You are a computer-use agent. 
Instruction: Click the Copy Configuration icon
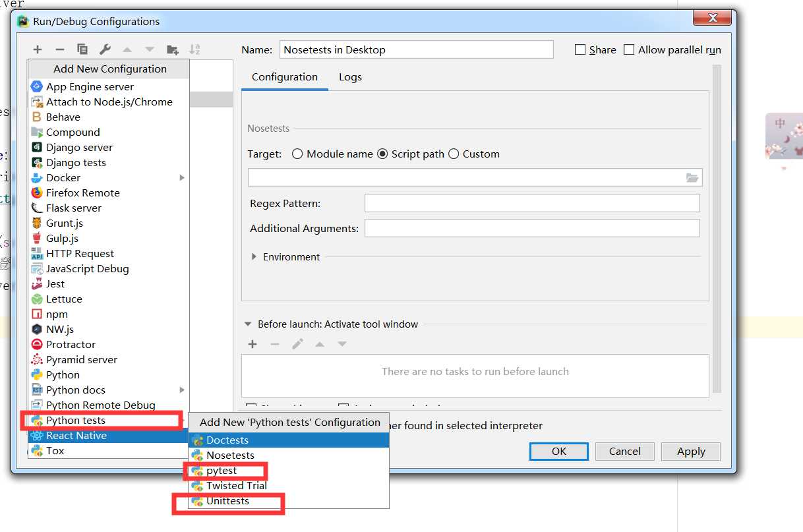82,49
